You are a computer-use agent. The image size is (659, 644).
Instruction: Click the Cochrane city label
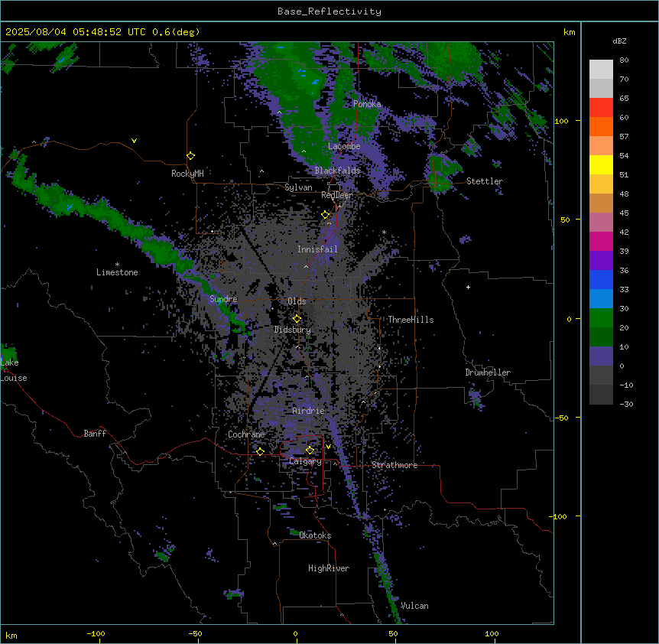(246, 434)
